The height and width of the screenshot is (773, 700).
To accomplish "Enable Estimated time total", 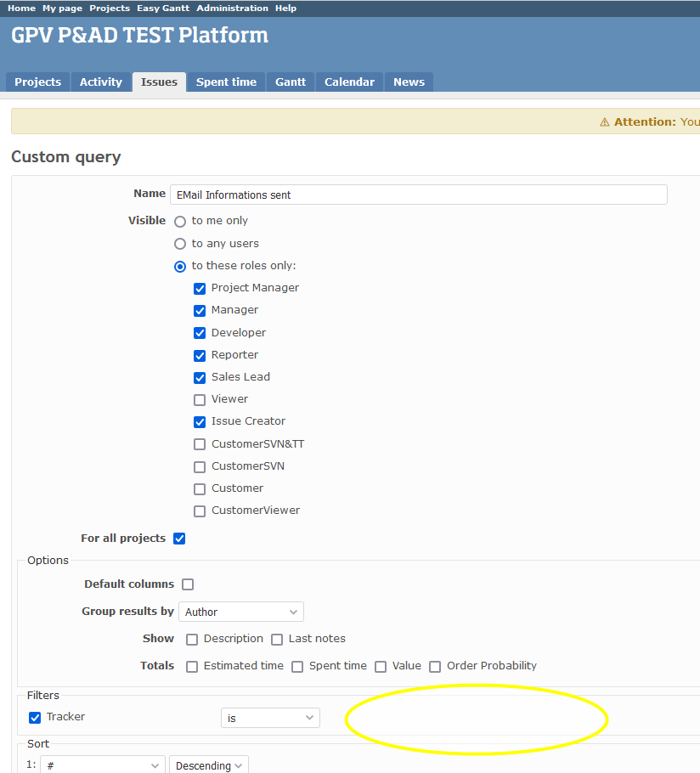I will point(192,667).
